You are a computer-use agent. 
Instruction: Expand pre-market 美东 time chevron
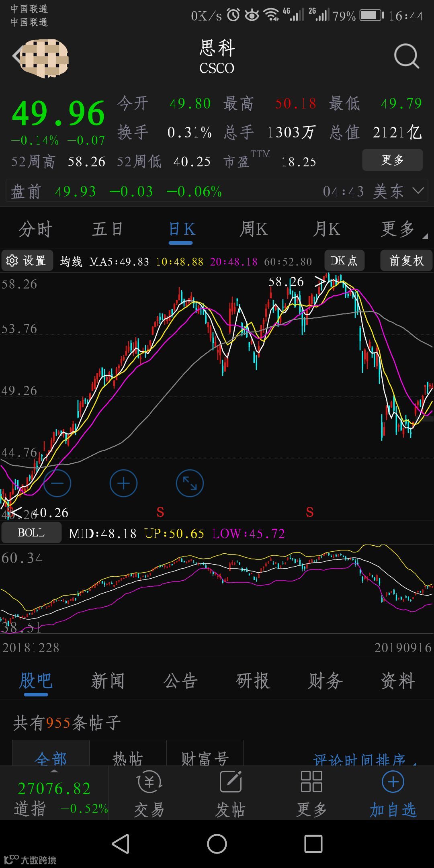(x=418, y=191)
